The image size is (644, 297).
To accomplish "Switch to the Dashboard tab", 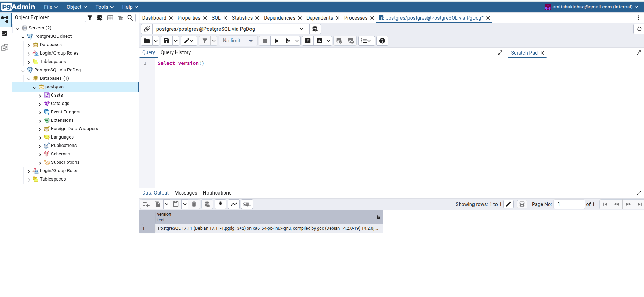I will [x=154, y=18].
